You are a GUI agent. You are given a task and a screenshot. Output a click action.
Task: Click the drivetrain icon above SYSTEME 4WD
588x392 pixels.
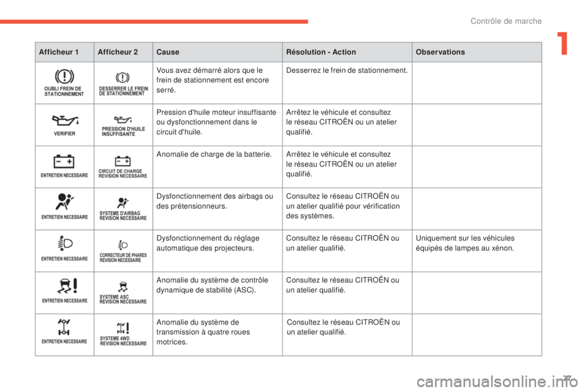(x=123, y=328)
